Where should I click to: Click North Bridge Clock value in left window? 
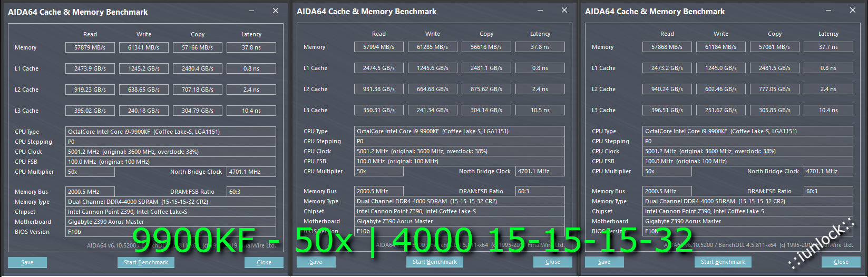[251, 172]
